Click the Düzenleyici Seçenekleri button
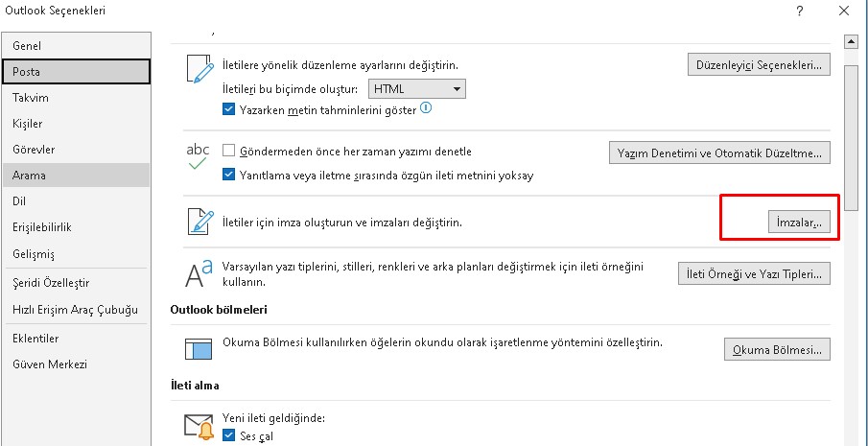868x446 pixels. pyautogui.click(x=759, y=65)
